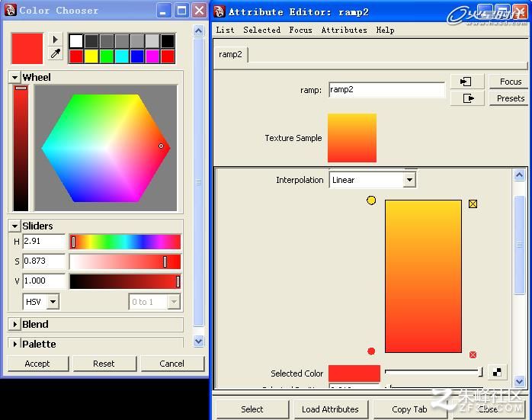This screenshot has width=532, height=420.
Task: Open the List menu
Action: (225, 30)
